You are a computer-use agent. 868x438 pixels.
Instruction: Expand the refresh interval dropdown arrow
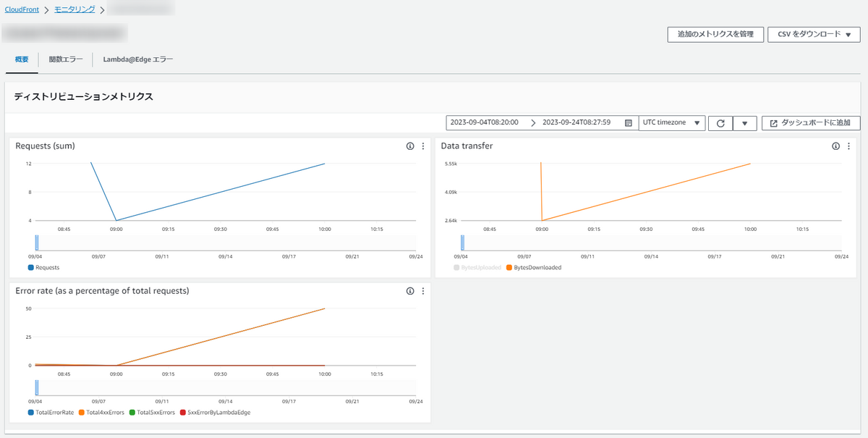744,123
